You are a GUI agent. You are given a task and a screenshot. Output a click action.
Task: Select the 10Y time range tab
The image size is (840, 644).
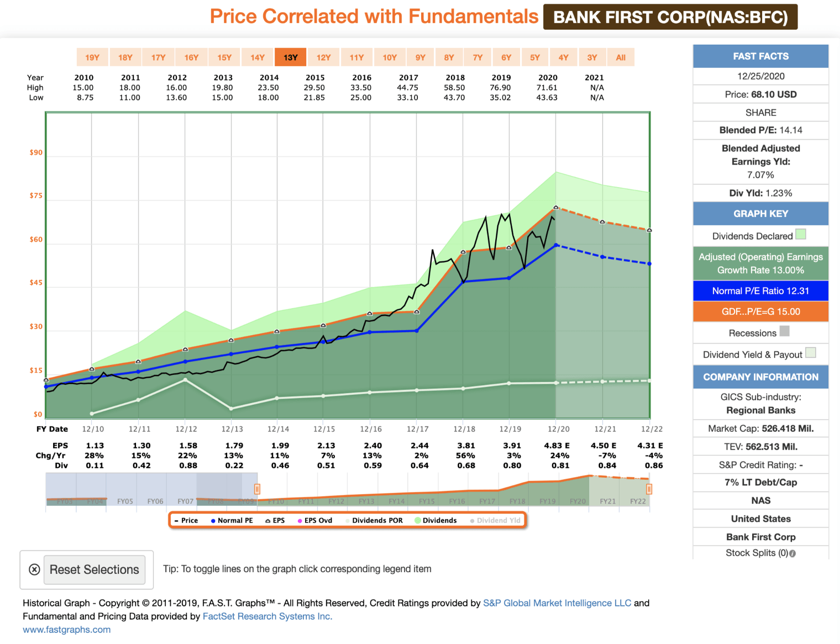(390, 57)
